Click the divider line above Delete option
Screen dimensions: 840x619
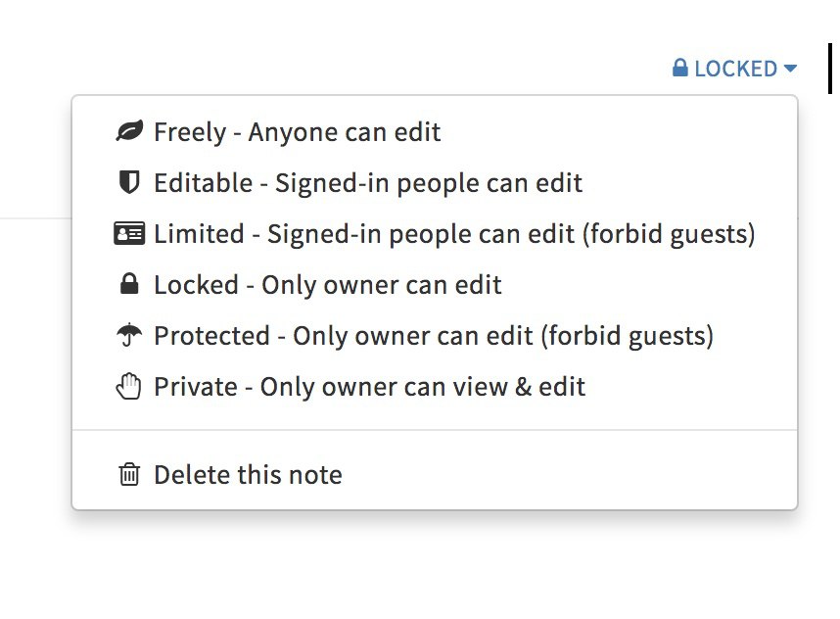(x=435, y=430)
